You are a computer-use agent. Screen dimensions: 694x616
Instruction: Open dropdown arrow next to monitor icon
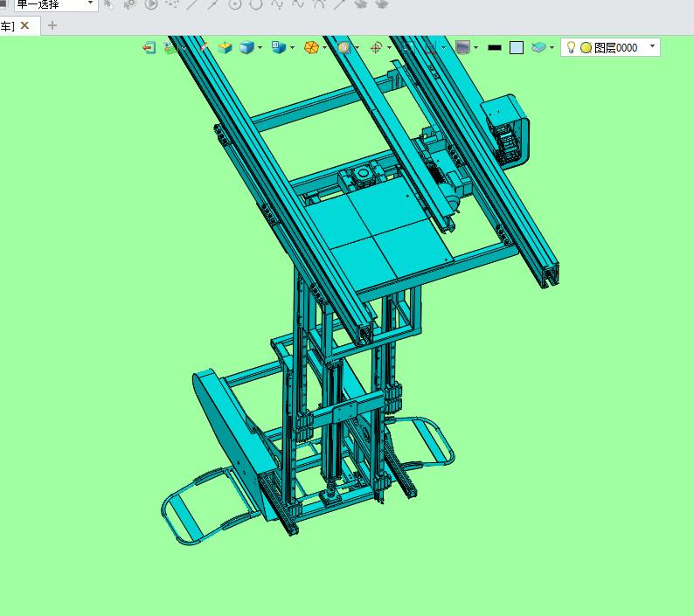pos(475,48)
